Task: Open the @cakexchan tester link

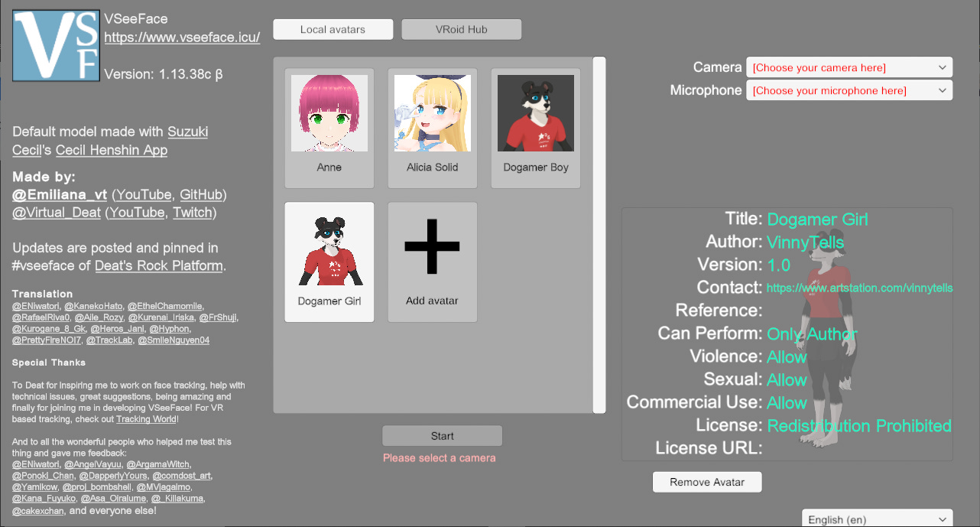Action: click(x=38, y=510)
